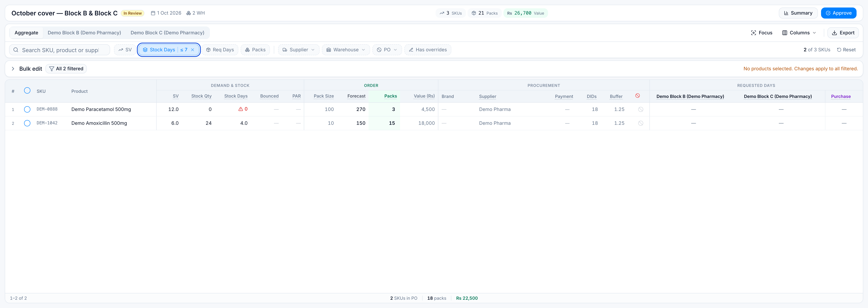Switch to Demo Block B (Demo Pharmacy) tab
The width and height of the screenshot is (868, 308).
(84, 33)
